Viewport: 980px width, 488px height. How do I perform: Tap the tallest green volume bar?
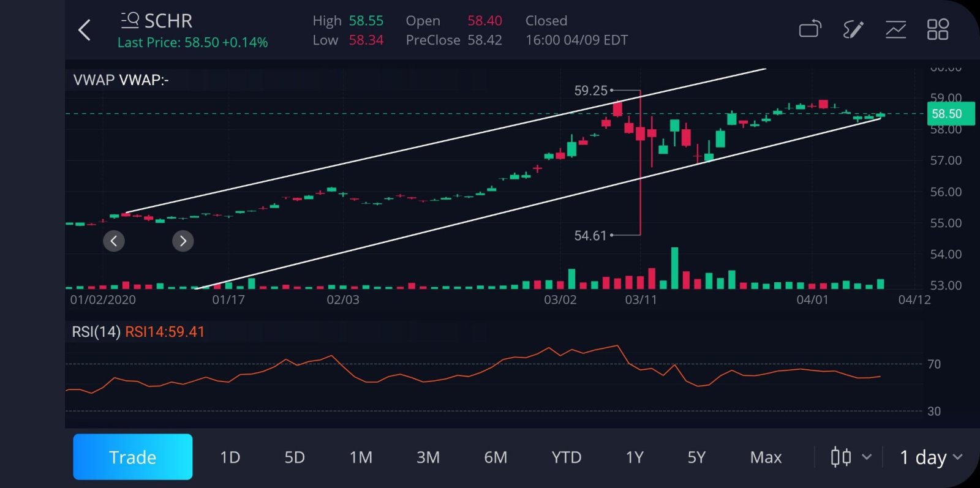[x=674, y=268]
